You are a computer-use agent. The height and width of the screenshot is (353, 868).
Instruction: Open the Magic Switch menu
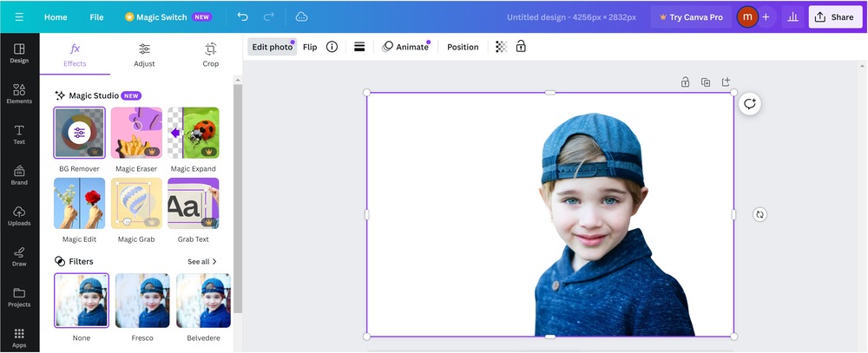point(168,16)
